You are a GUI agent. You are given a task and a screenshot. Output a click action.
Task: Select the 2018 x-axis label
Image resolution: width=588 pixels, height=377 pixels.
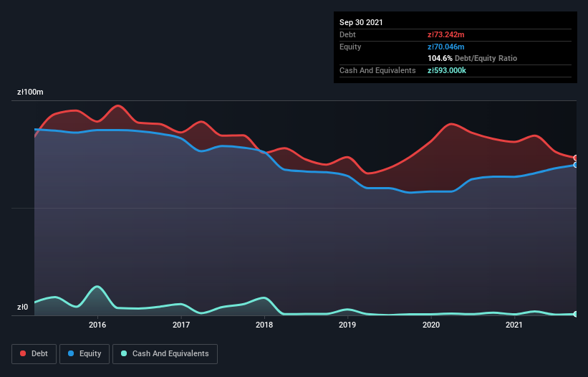coord(264,325)
